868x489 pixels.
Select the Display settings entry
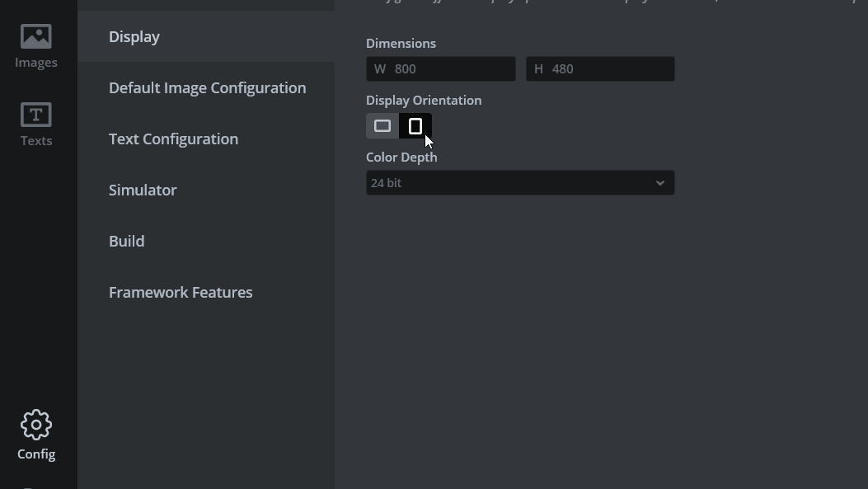click(134, 36)
